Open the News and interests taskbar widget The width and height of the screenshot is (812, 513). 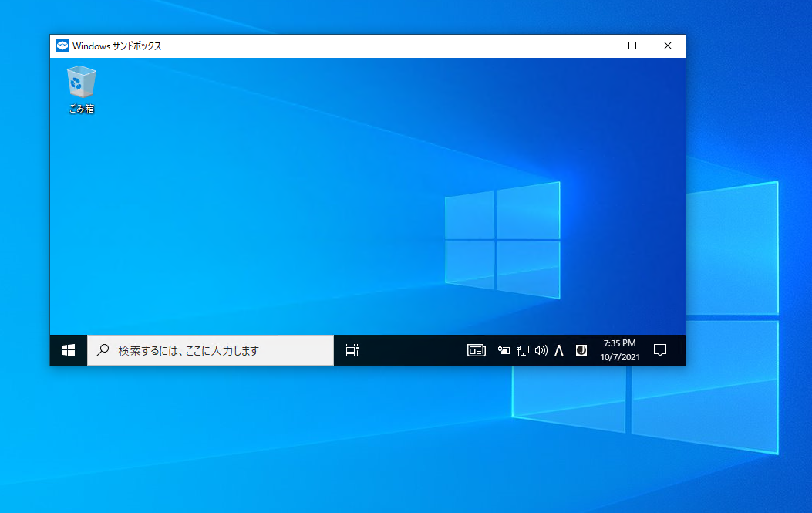pyautogui.click(x=477, y=350)
